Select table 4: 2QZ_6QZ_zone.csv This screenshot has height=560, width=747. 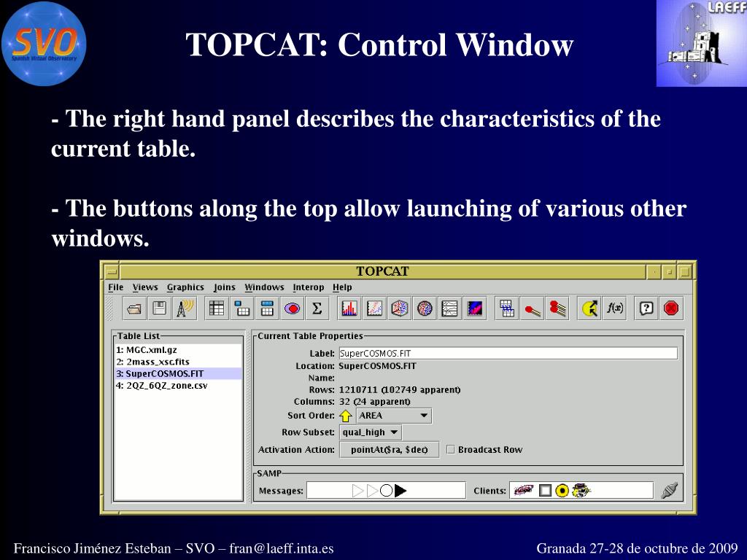tap(178, 385)
